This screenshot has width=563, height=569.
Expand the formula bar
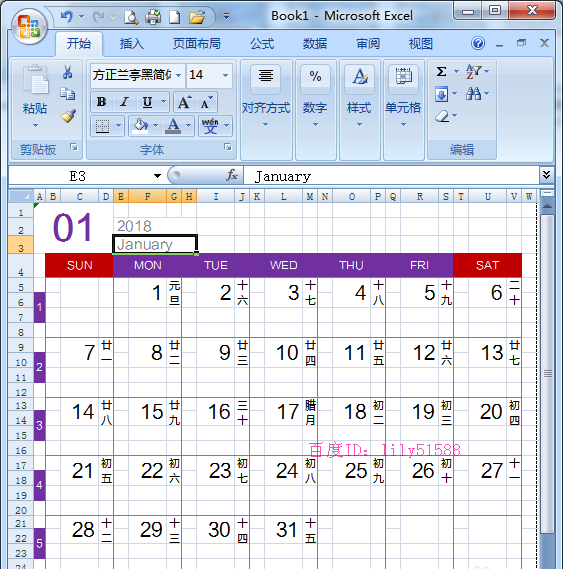click(546, 175)
